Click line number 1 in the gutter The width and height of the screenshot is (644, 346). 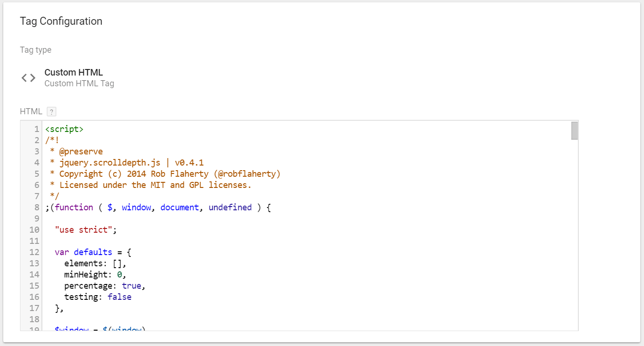[37, 129]
